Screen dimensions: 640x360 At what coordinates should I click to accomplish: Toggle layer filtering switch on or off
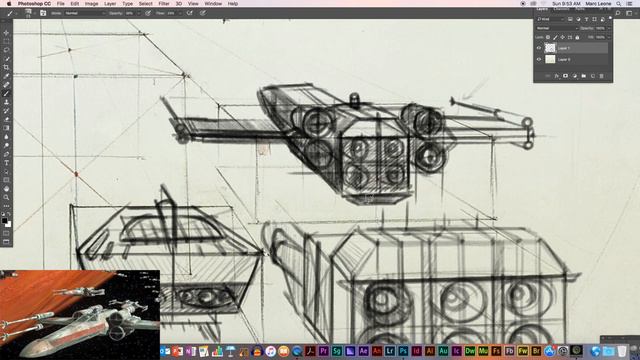click(x=610, y=18)
